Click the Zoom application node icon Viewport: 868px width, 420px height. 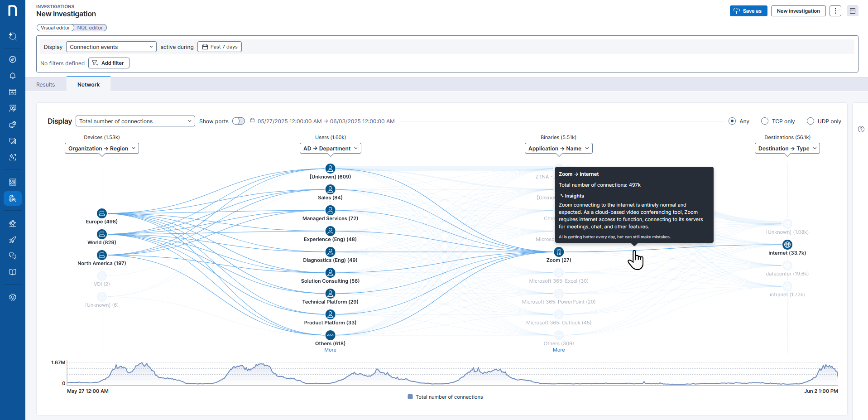click(559, 251)
